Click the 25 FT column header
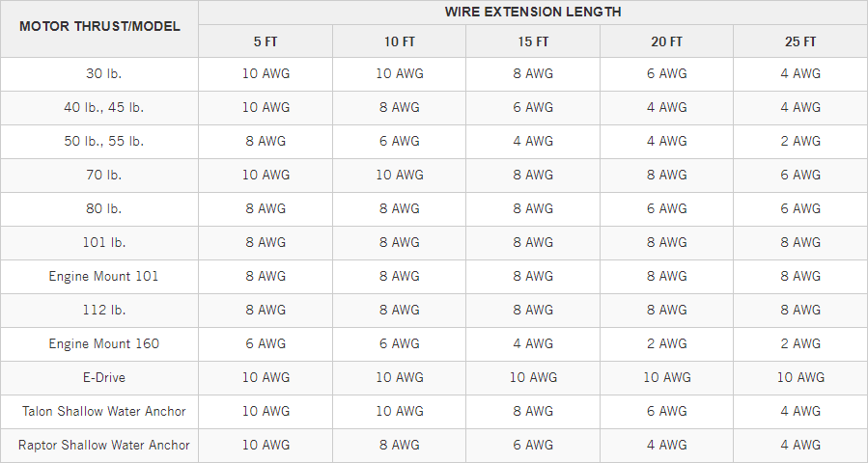 [x=800, y=41]
